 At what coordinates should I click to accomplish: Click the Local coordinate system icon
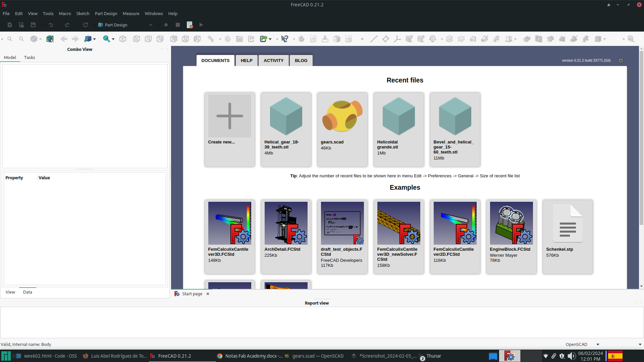click(397, 39)
